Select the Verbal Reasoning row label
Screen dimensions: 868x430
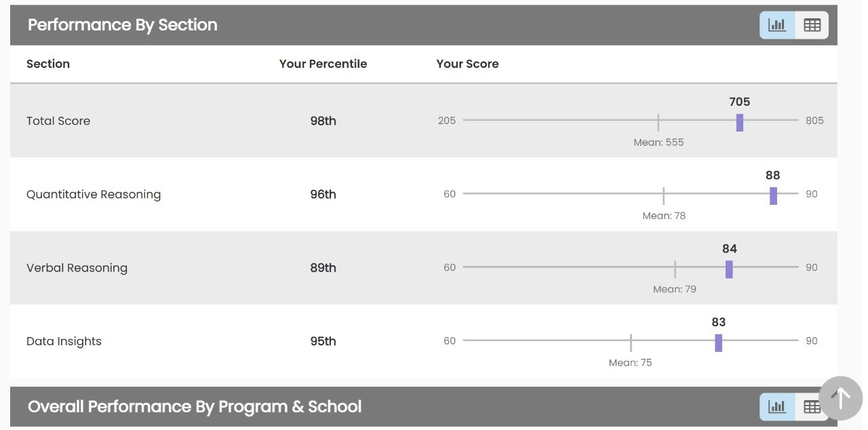(77, 268)
